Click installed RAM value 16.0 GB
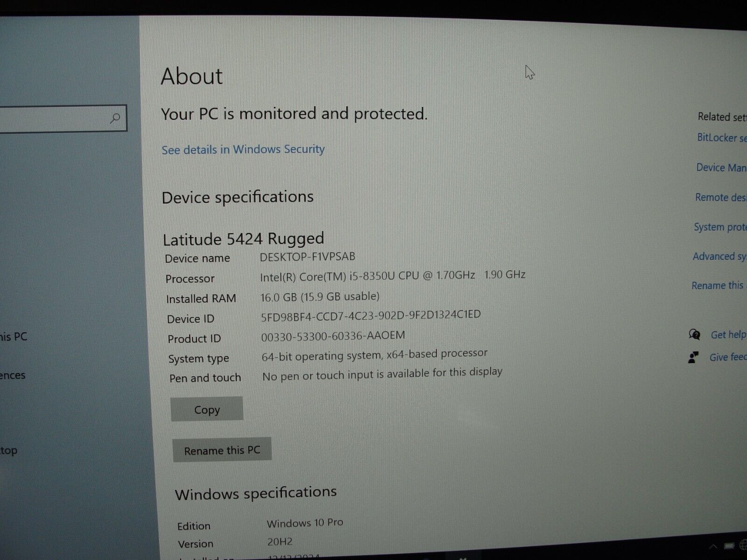The height and width of the screenshot is (560, 747). point(320,297)
